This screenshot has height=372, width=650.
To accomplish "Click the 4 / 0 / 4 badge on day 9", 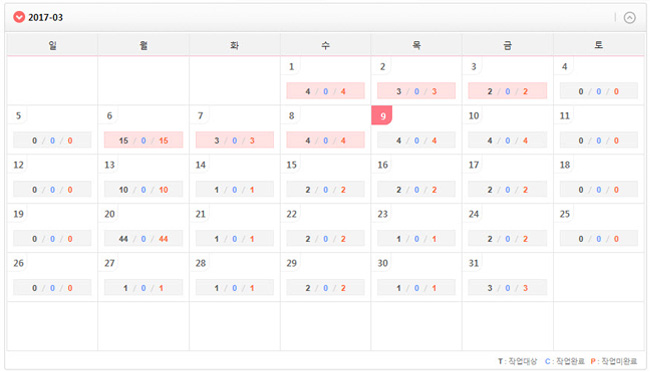I will pos(416,140).
